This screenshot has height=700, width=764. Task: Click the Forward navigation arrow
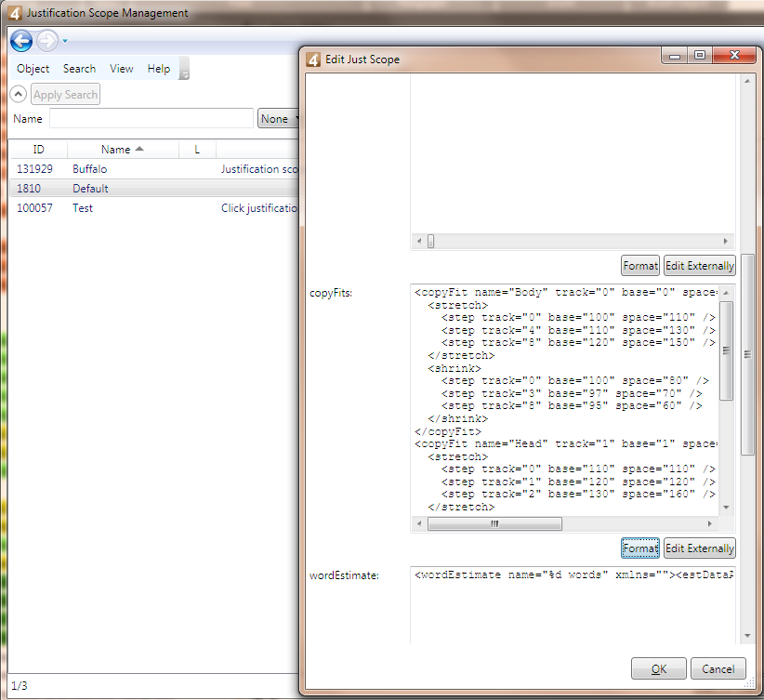tap(47, 41)
